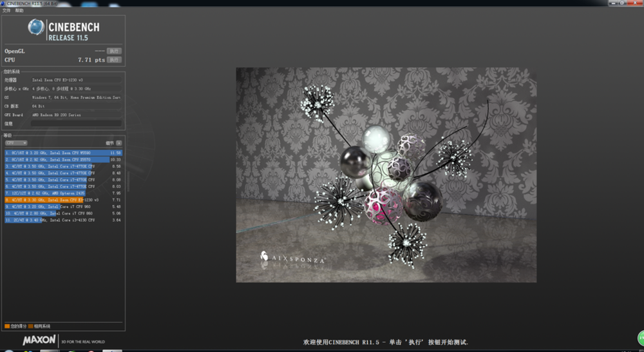Screen dimensions: 644x352
Task: Open the 帮助 (Help) menu
Action: 19,10
